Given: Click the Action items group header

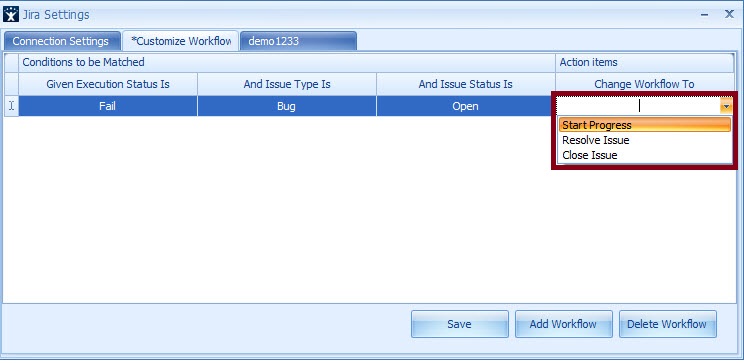Looking at the screenshot, I should 644,63.
